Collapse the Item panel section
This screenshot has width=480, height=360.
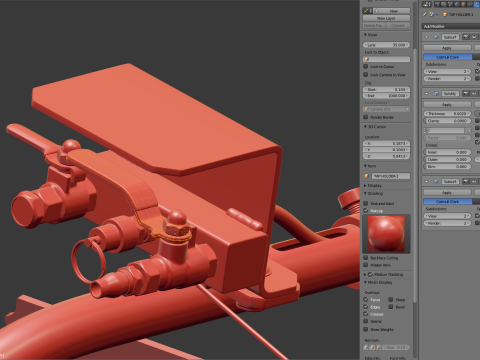coord(365,166)
